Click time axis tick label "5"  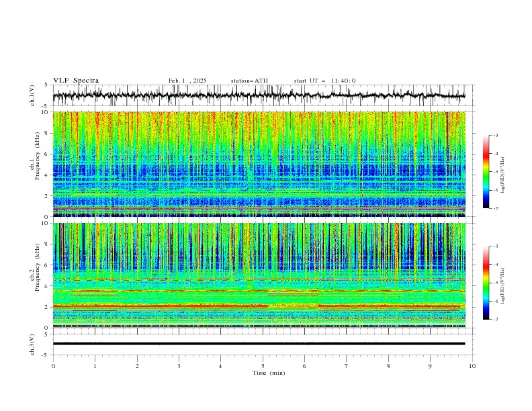click(263, 366)
